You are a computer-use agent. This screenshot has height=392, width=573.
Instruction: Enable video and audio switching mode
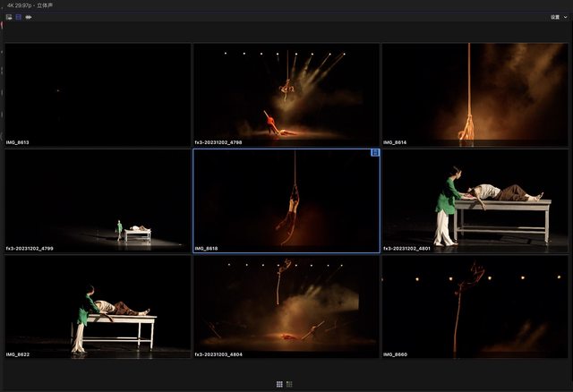pyautogui.click(x=9, y=17)
